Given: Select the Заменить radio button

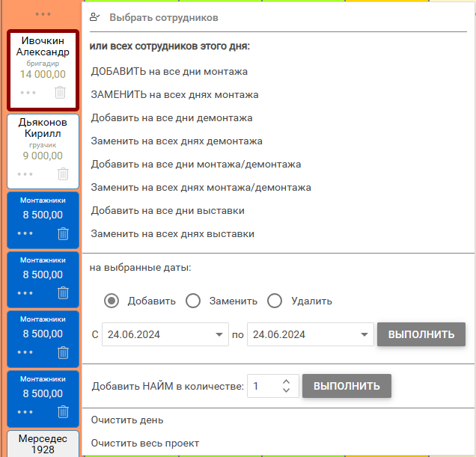Looking at the screenshot, I should [x=193, y=301].
